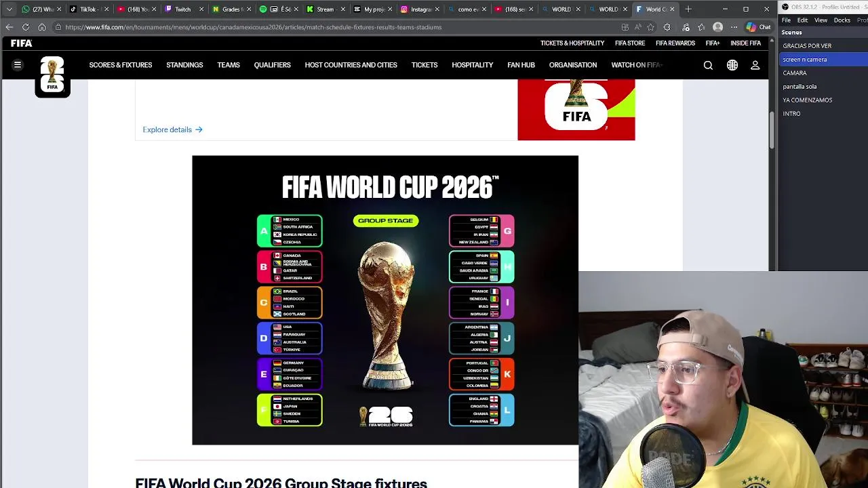Open the user account profile icon
This screenshot has height=488, width=868.
(x=755, y=65)
